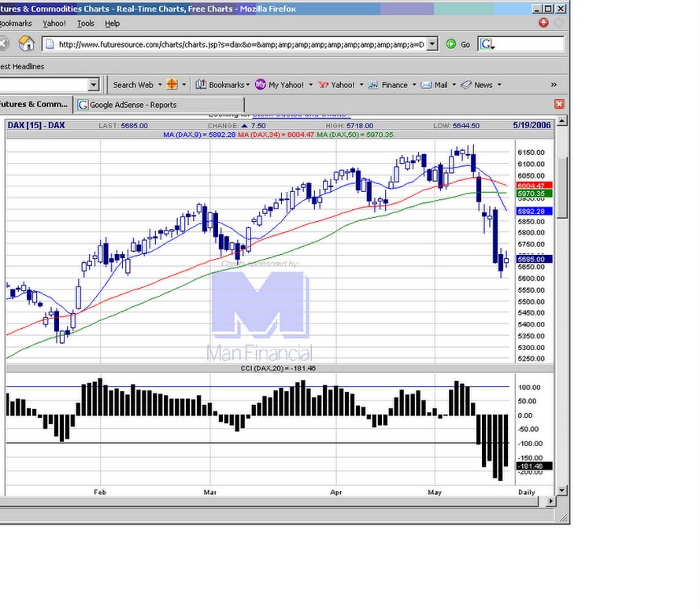Click the LOW: 5644.50 value
The width and height of the screenshot is (700, 609).
coord(456,126)
